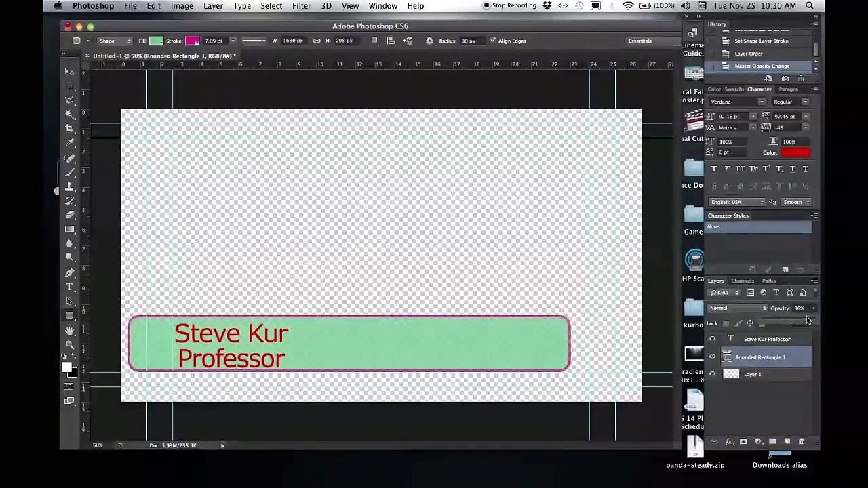Select the Lasso tool
Screen dimensions: 868x488
click(x=70, y=100)
